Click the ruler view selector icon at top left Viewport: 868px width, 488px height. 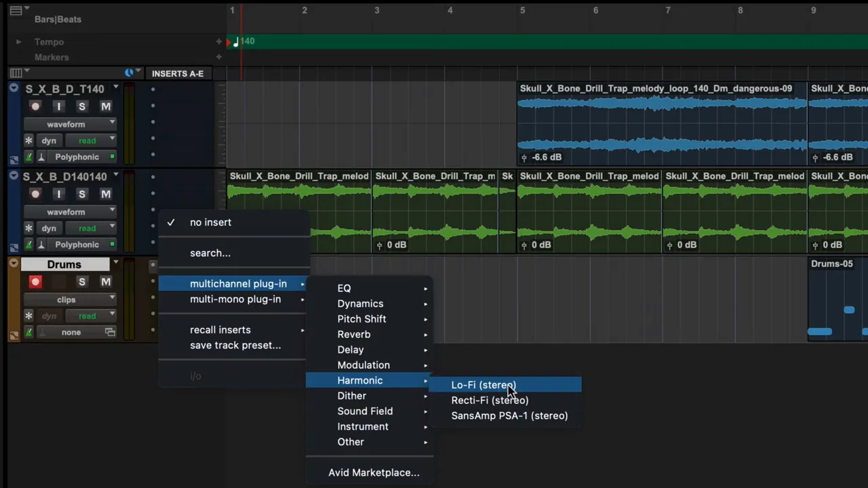16,11
